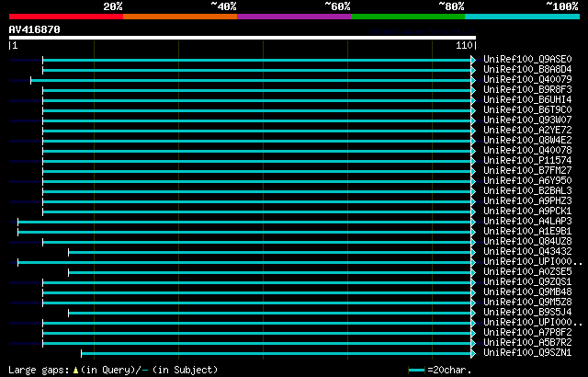The image size is (588, 377).
Task: Select the UniRef100_B2BAL3 label
Action: [527, 191]
